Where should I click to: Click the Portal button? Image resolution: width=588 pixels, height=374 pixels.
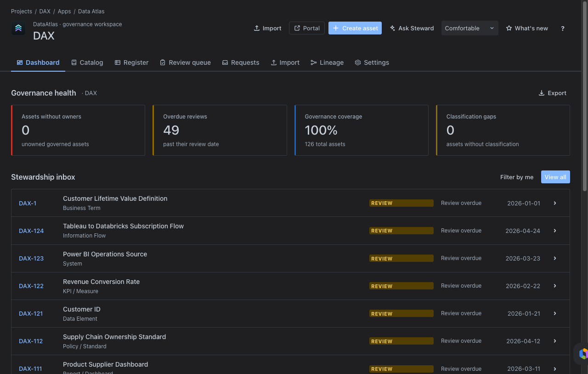click(x=307, y=28)
